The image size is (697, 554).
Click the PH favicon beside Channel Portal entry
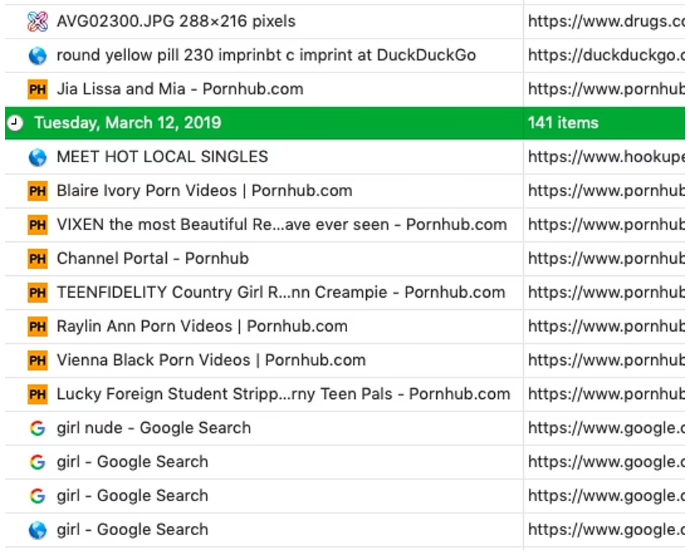(37, 259)
